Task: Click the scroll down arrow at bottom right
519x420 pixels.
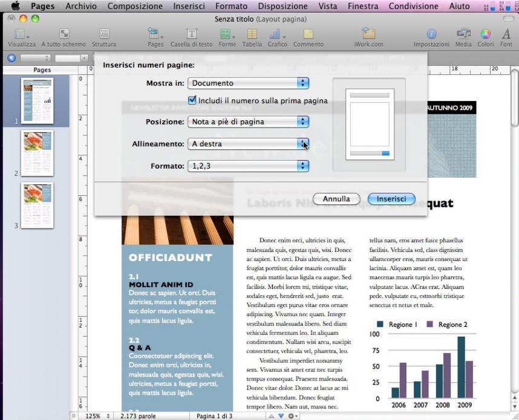Action: coord(514,407)
